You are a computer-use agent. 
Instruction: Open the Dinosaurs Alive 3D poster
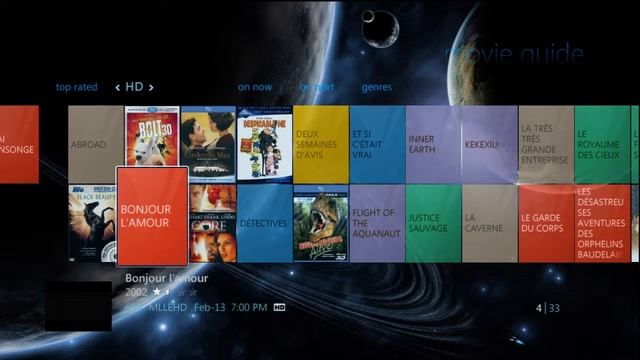[x=321, y=223]
